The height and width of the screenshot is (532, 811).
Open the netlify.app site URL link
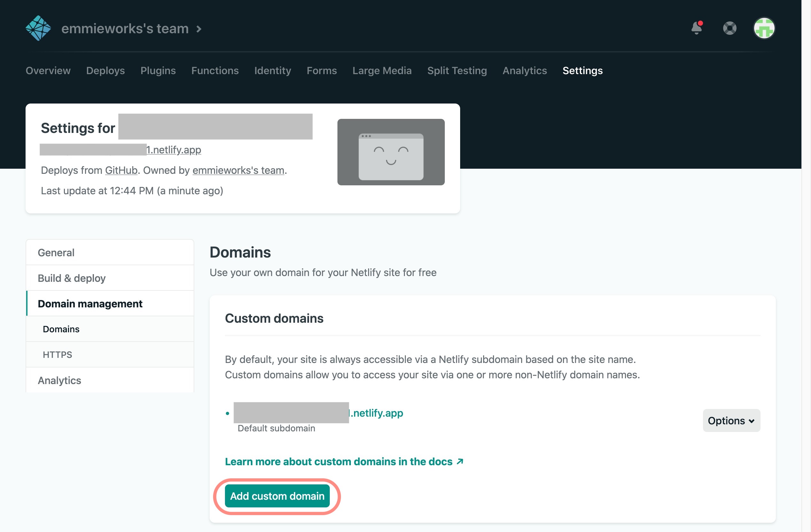click(121, 150)
